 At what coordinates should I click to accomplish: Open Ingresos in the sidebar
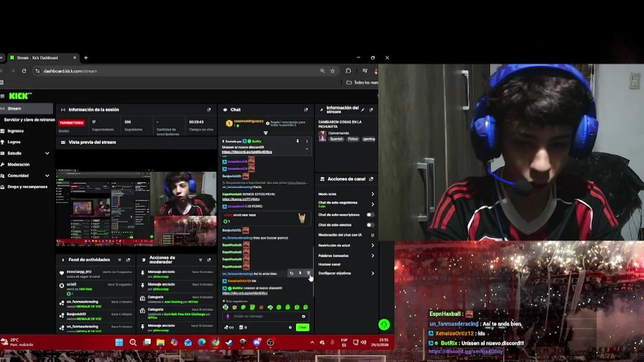tap(26, 131)
